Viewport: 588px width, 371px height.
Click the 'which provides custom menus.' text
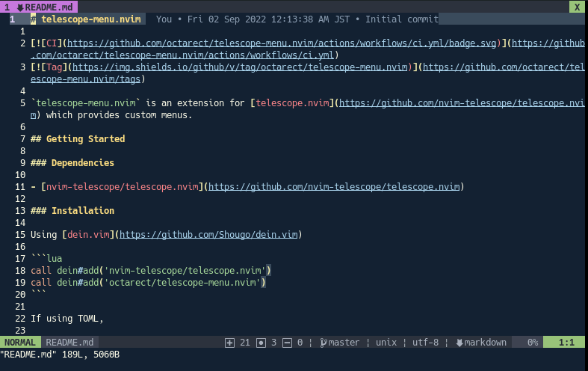coord(119,115)
